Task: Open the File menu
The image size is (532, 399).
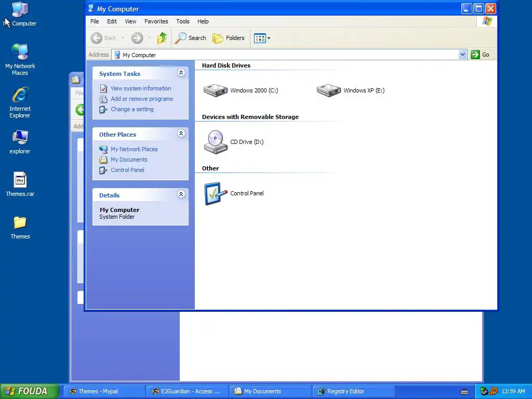Action: (x=95, y=21)
